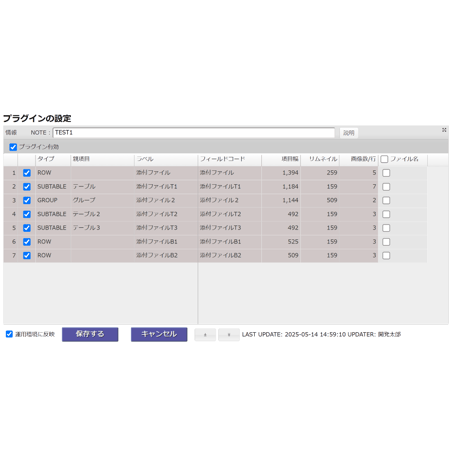Check the file name checkbox for 添付ファイルB2 row

point(386,255)
